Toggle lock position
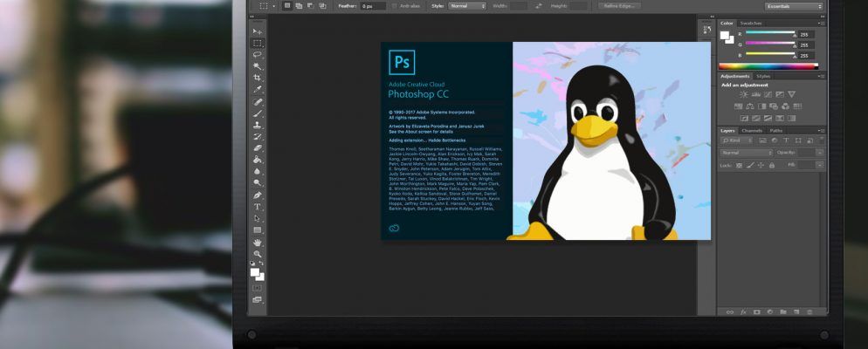Image resolution: width=868 pixels, height=349 pixels. click(x=761, y=166)
